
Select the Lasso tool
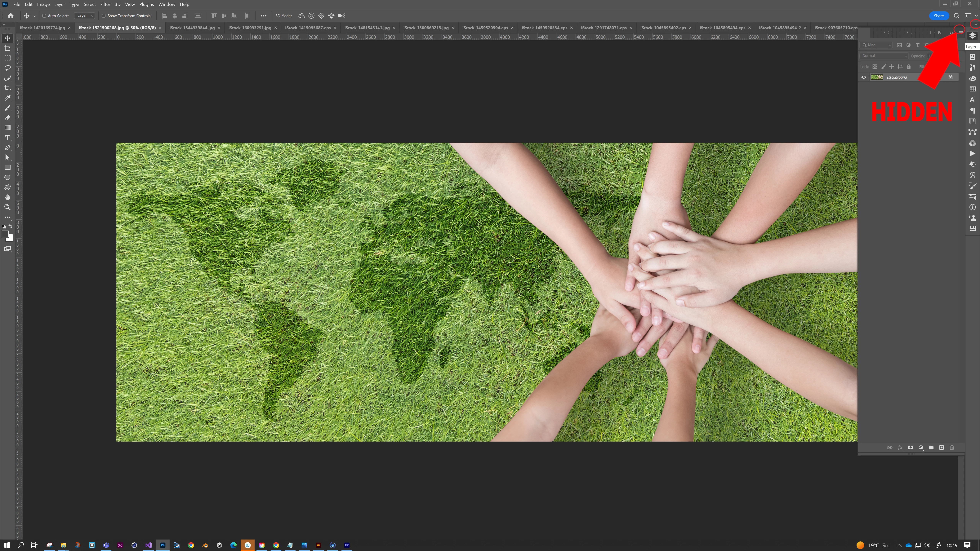7,68
